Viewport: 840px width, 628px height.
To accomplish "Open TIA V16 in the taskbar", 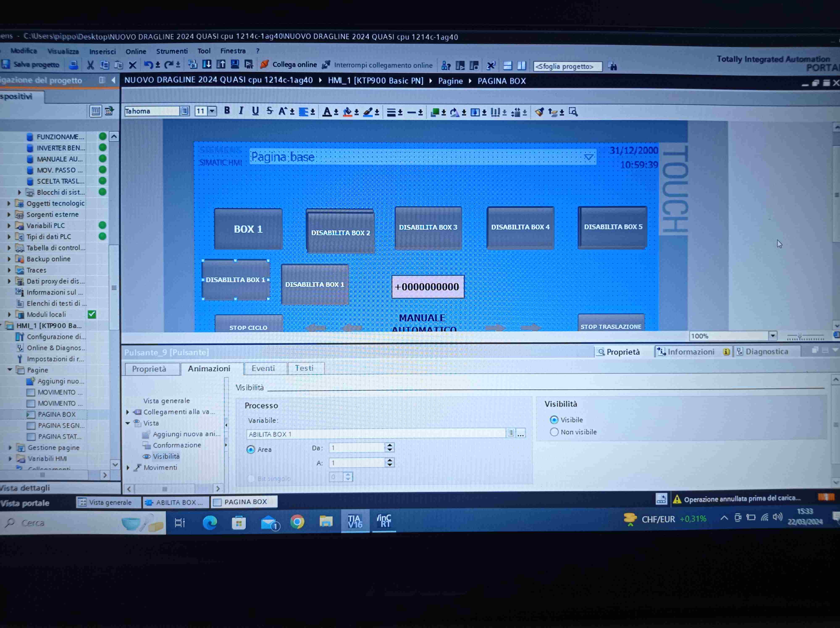I will click(355, 521).
